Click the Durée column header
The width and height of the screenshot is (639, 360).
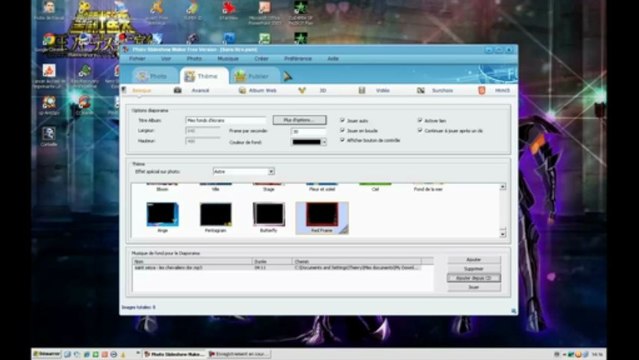(273, 261)
